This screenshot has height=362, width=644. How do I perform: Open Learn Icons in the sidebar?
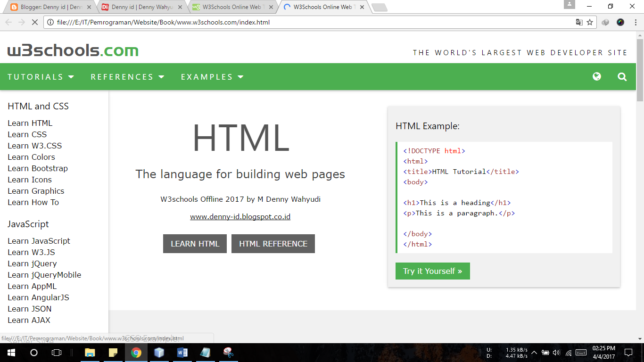point(29,180)
